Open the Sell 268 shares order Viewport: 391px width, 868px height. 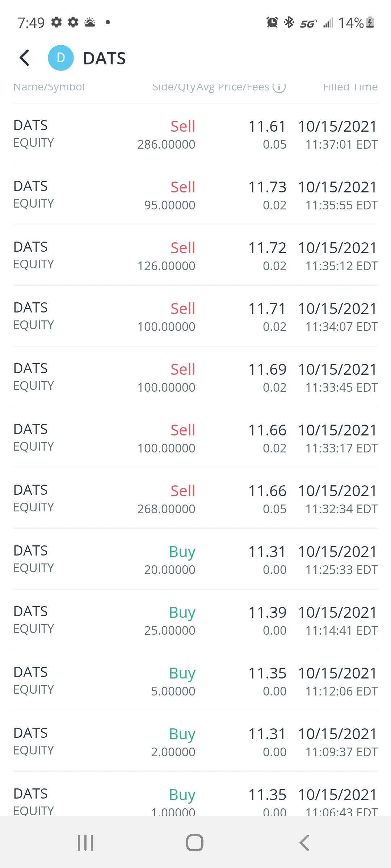(x=195, y=499)
